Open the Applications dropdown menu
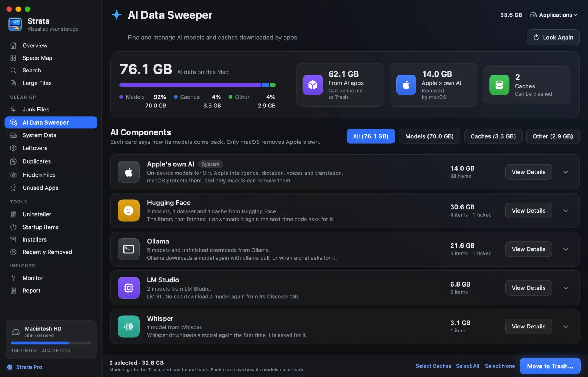This screenshot has width=588, height=377. coord(553,15)
